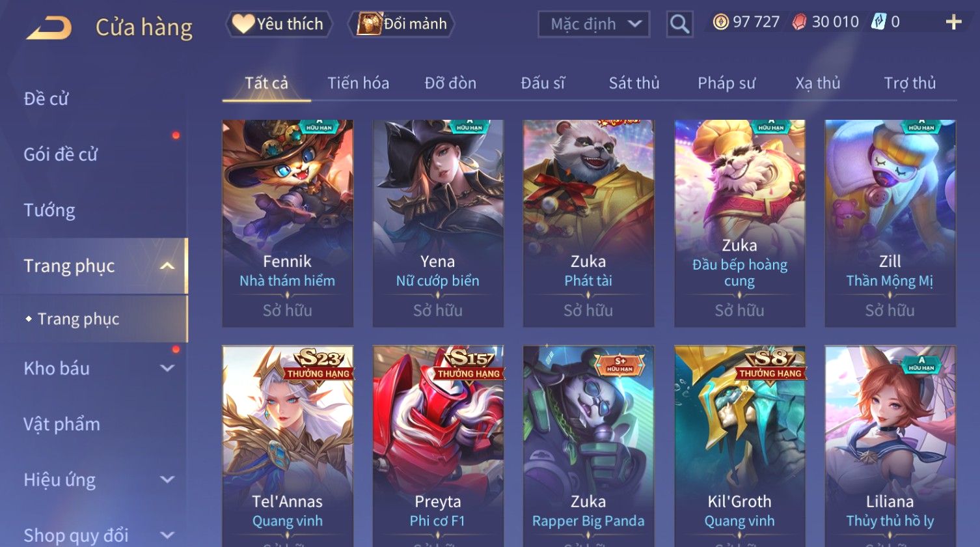Tap the plus icon to add currency
The height and width of the screenshot is (547, 980).
click(953, 22)
